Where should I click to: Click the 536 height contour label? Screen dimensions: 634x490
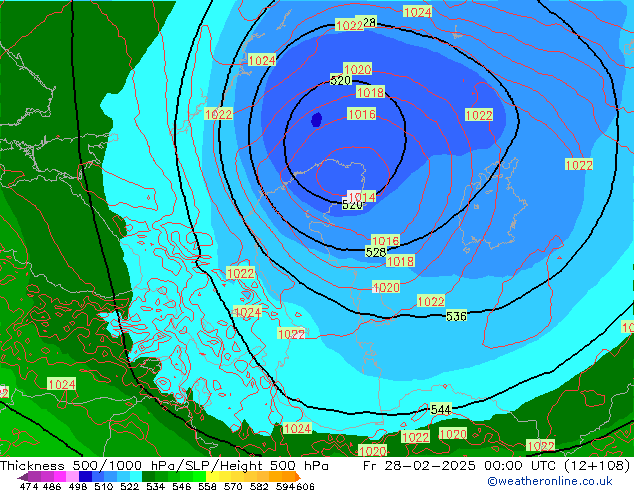click(x=456, y=316)
